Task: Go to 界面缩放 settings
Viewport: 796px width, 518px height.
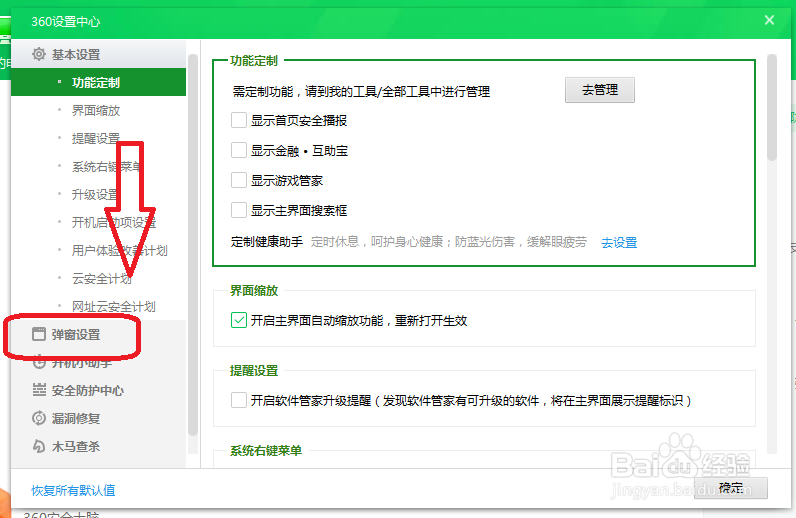Action: point(98,110)
